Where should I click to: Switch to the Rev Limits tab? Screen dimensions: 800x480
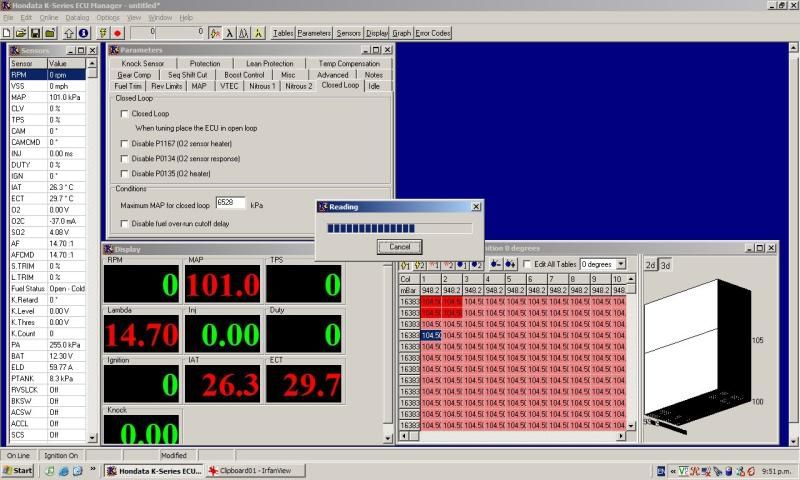[165, 86]
